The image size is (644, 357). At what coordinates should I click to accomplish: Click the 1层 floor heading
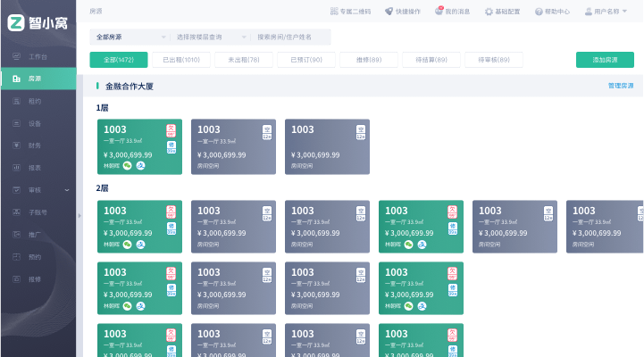pyautogui.click(x=102, y=108)
